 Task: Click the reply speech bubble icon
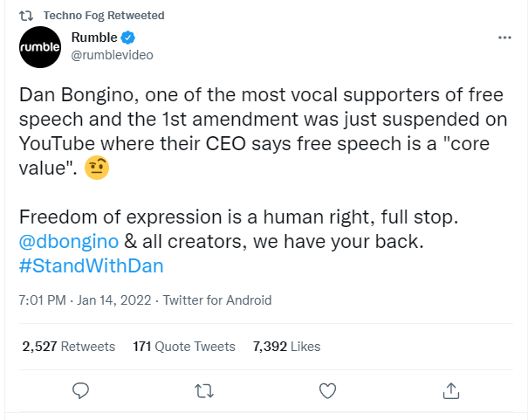(81, 390)
